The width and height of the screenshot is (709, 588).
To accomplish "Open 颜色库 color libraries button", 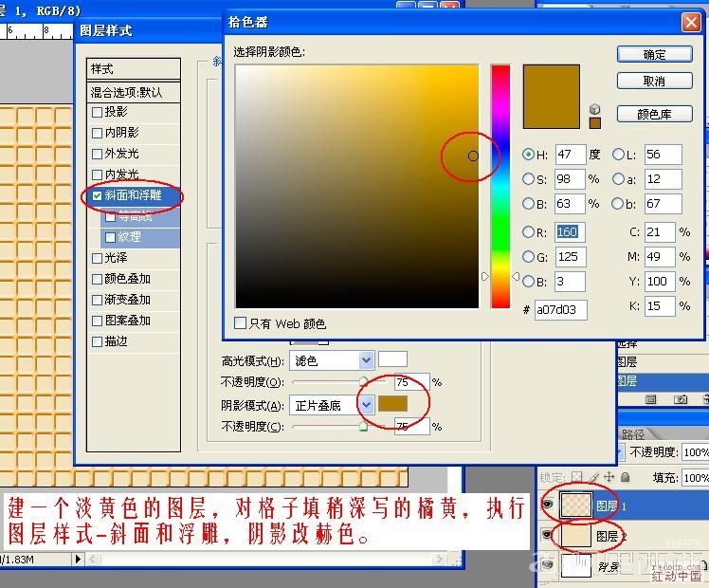I will click(x=654, y=114).
